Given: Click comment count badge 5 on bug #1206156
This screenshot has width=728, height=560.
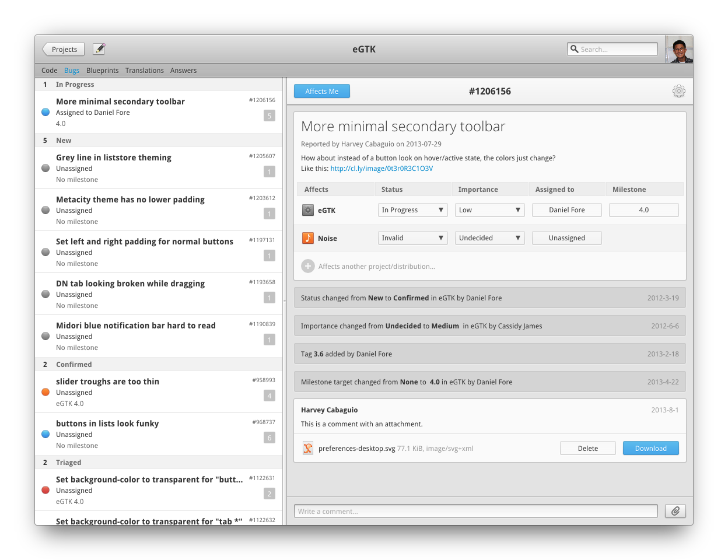Looking at the screenshot, I should [x=269, y=116].
